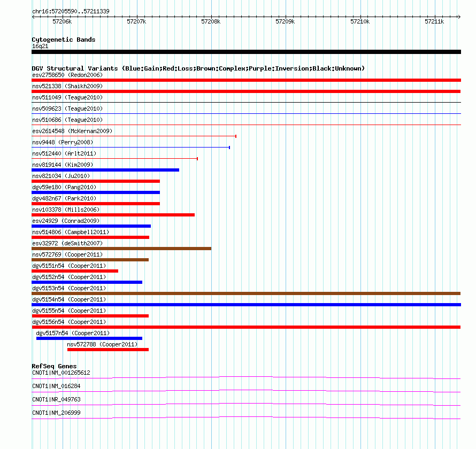Click the nsv103378 (Mills2006) label
Screen dimensions: 476x449
coord(66,210)
